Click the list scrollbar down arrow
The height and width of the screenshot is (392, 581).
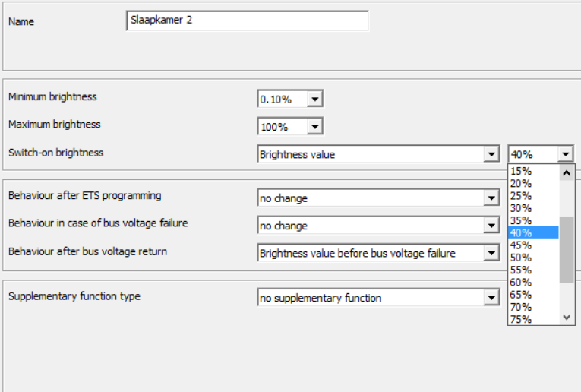[x=567, y=318]
